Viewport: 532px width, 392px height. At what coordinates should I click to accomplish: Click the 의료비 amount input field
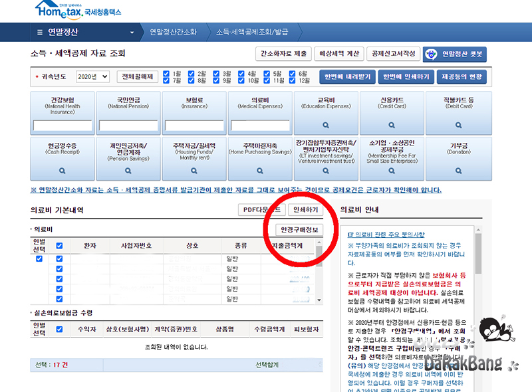260,126
